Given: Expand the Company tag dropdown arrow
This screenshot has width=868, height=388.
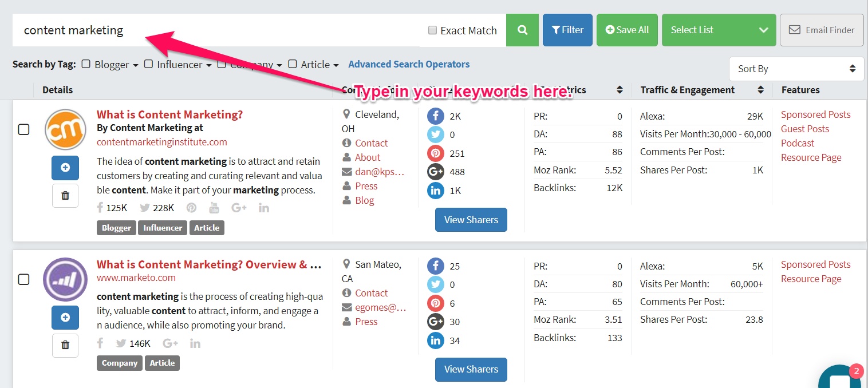Looking at the screenshot, I should [x=279, y=65].
